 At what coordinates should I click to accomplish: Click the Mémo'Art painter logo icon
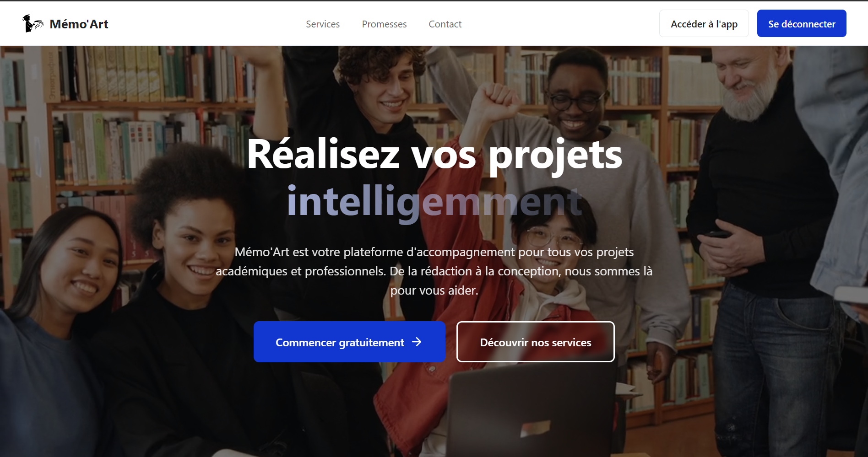coord(33,23)
